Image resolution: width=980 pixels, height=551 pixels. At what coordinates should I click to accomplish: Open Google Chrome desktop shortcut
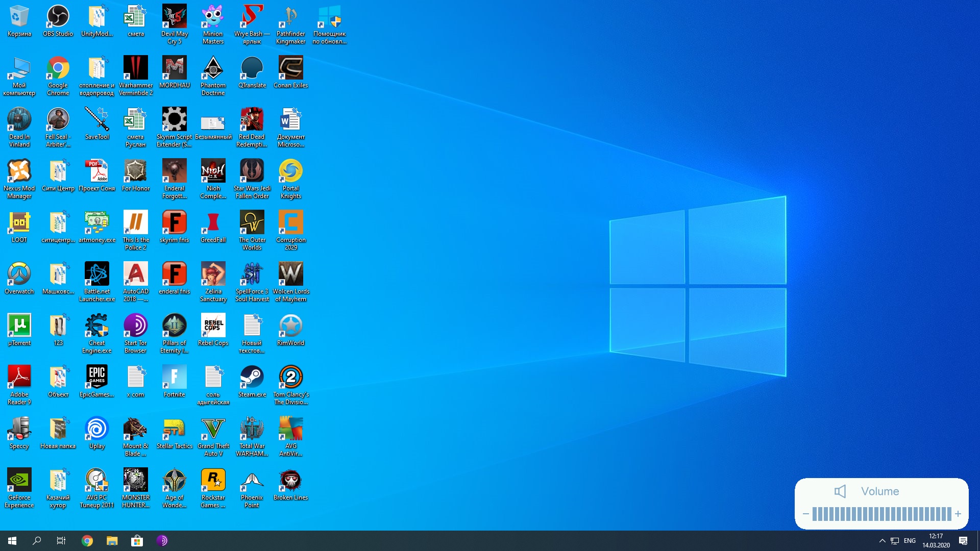(x=58, y=76)
